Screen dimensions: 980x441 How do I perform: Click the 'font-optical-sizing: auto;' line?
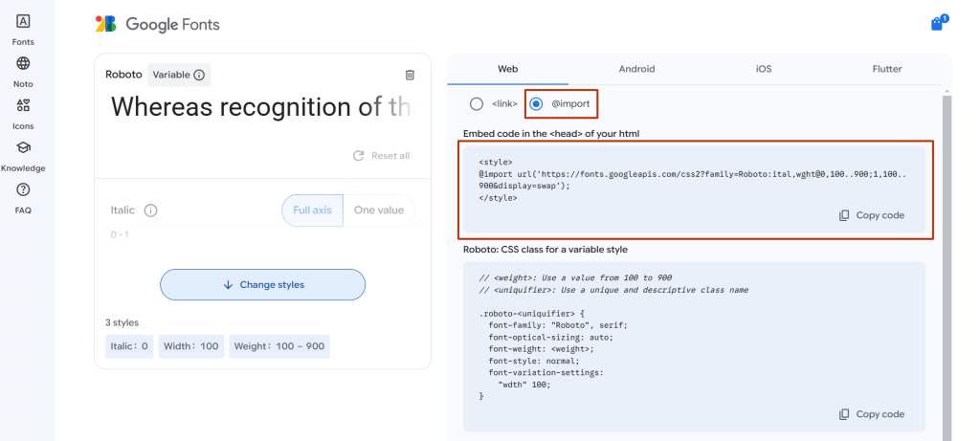[550, 338]
